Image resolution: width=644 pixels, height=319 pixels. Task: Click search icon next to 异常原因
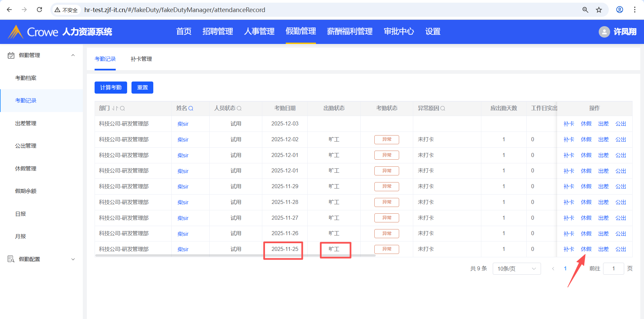coord(443,108)
